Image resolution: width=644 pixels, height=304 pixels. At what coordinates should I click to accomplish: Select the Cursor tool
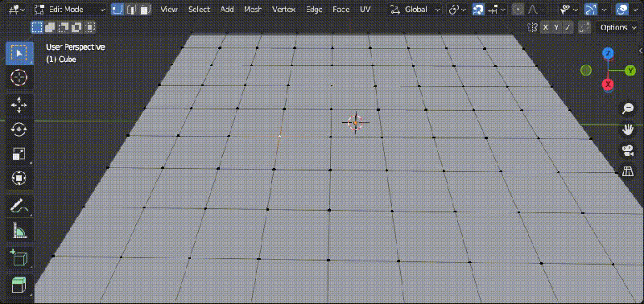[19, 77]
